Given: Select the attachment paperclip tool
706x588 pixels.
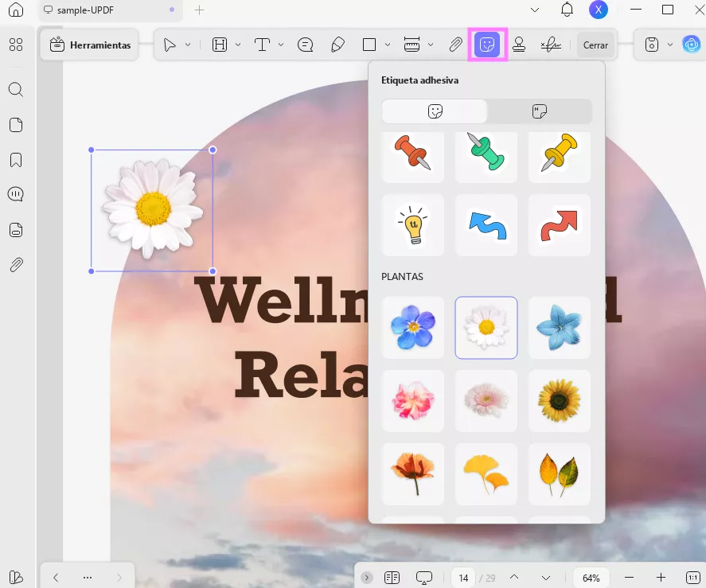Looking at the screenshot, I should [455, 45].
